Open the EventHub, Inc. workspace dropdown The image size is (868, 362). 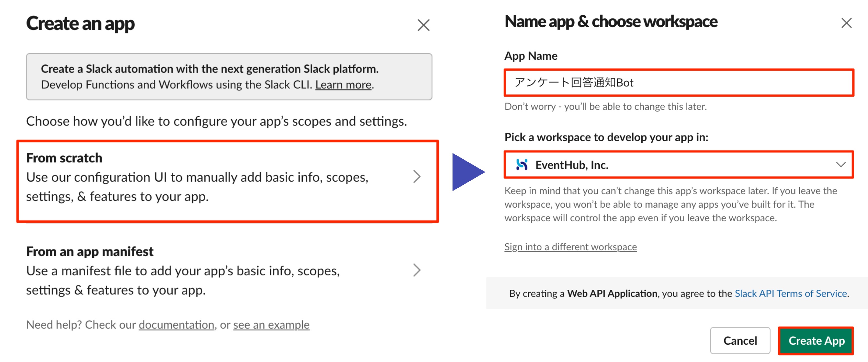(679, 164)
